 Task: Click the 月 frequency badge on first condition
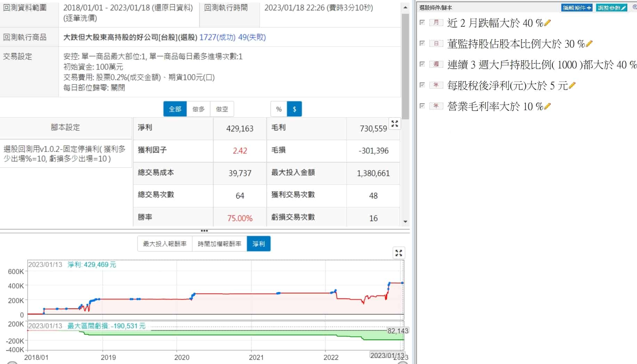coord(436,23)
